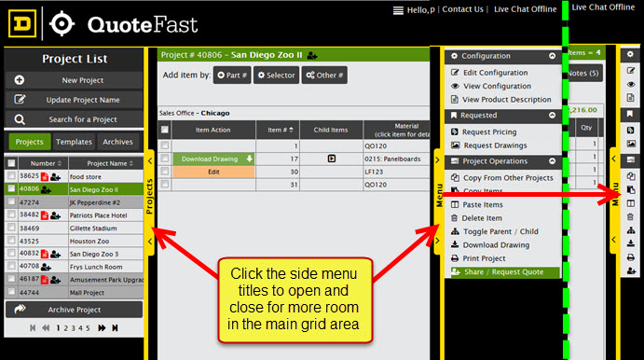
Task: Switch to the Archives tab
Action: pos(117,142)
